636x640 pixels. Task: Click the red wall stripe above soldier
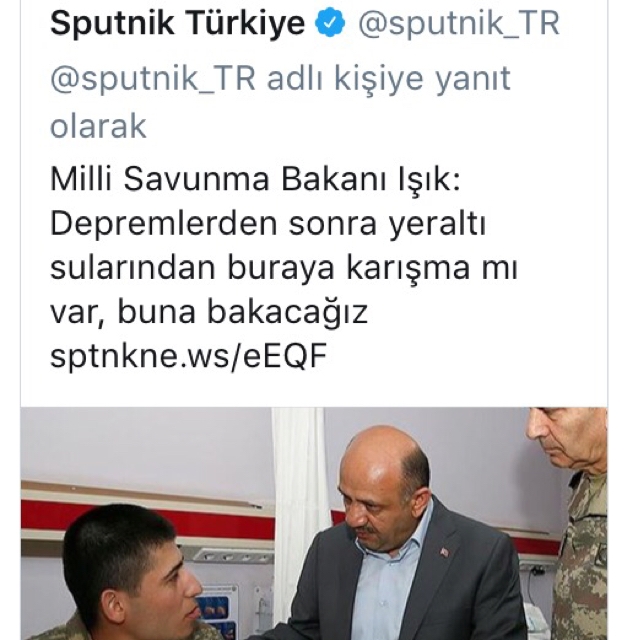click(147, 513)
